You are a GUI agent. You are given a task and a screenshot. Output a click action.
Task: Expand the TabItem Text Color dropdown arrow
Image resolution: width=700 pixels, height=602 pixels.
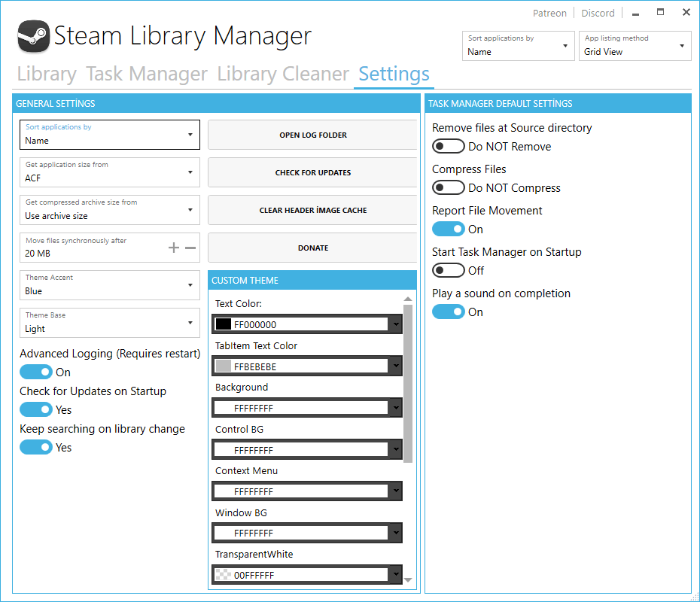click(396, 366)
